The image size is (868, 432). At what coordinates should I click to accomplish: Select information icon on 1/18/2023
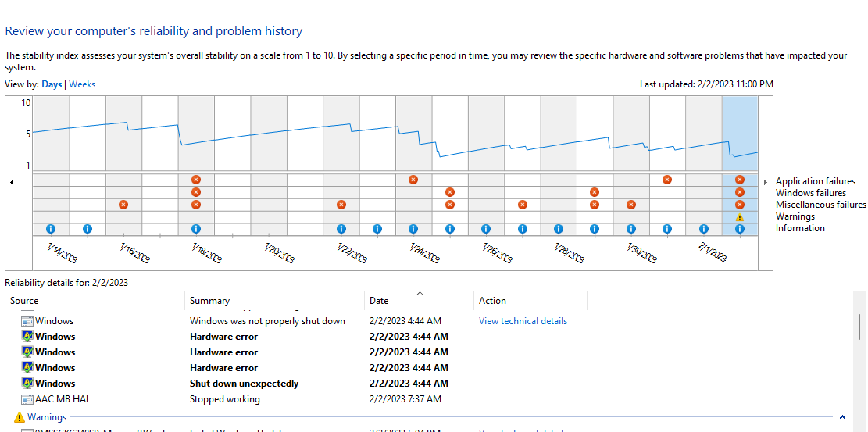coord(196,229)
